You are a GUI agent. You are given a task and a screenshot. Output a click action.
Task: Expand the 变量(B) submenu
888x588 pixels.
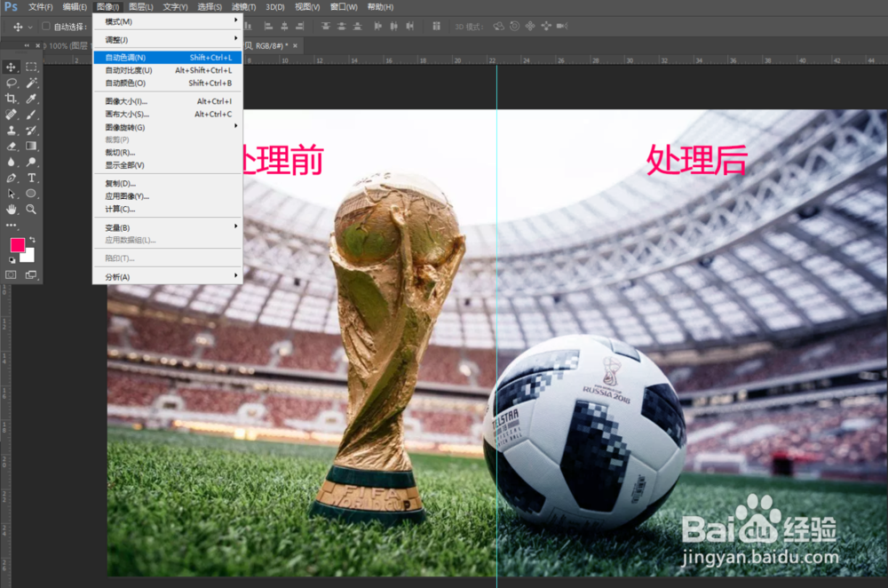[168, 227]
